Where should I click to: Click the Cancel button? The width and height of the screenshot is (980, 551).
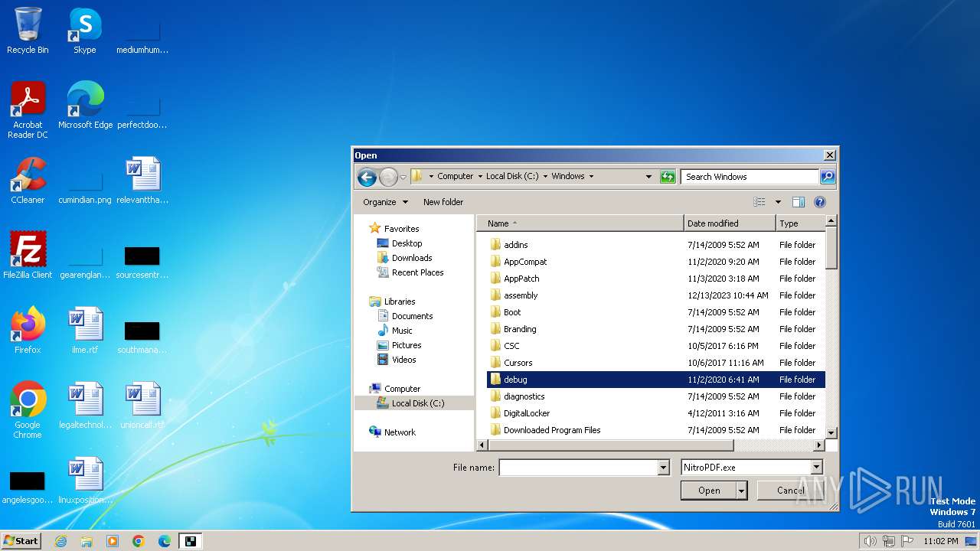pyautogui.click(x=791, y=491)
